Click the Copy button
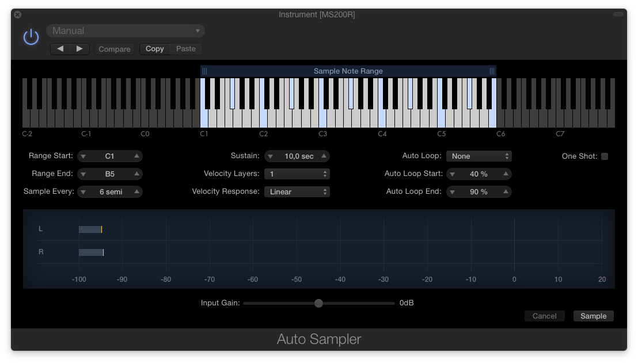The width and height of the screenshot is (638, 364). pos(155,49)
